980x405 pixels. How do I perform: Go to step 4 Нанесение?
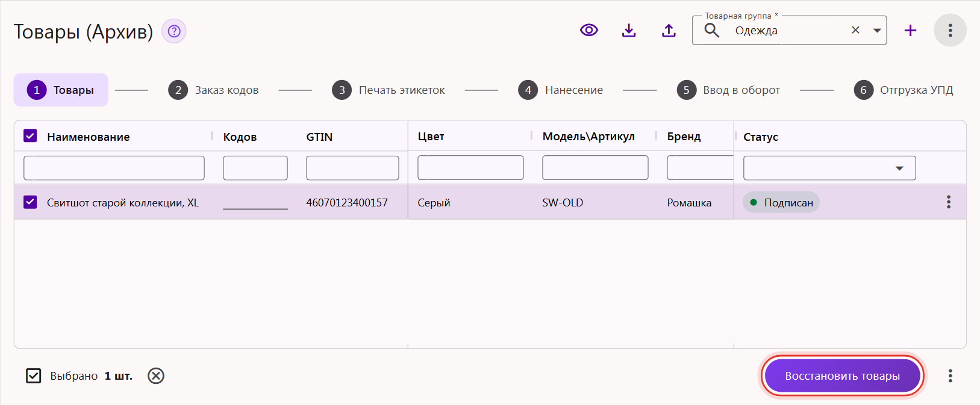[560, 90]
